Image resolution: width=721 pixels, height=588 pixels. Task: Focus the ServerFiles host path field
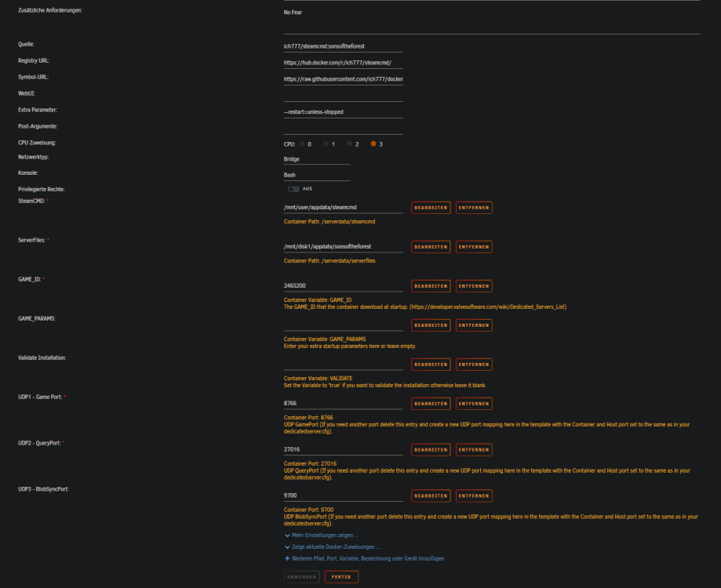pos(344,247)
